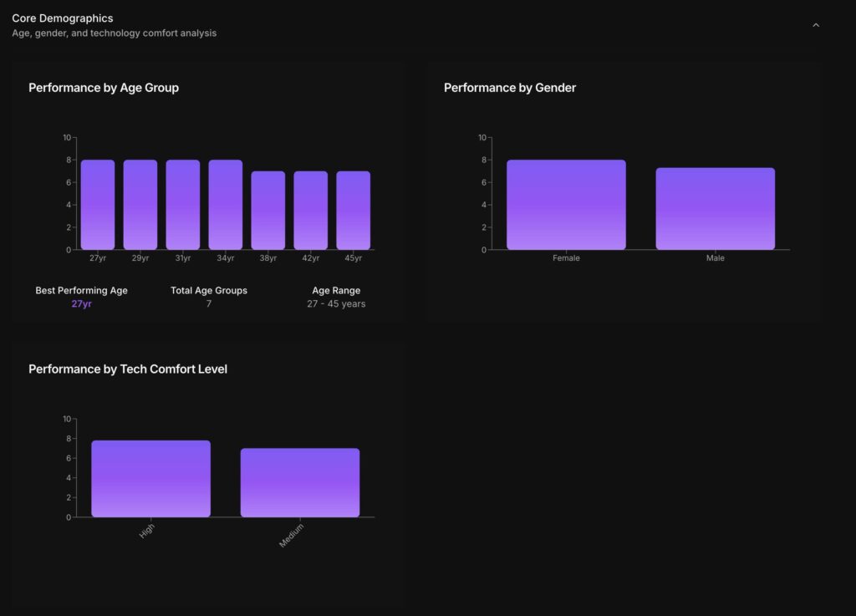Click the High tech comfort bar
The image size is (856, 616).
click(x=150, y=479)
